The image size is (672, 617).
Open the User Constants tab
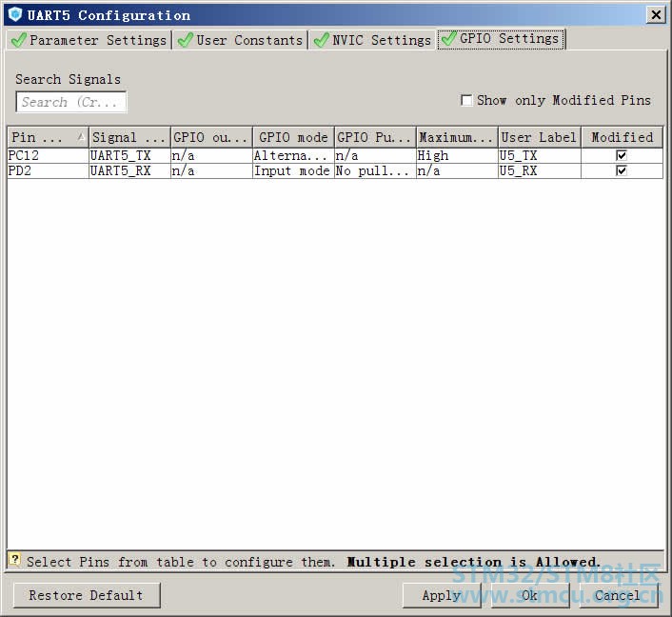pos(240,40)
